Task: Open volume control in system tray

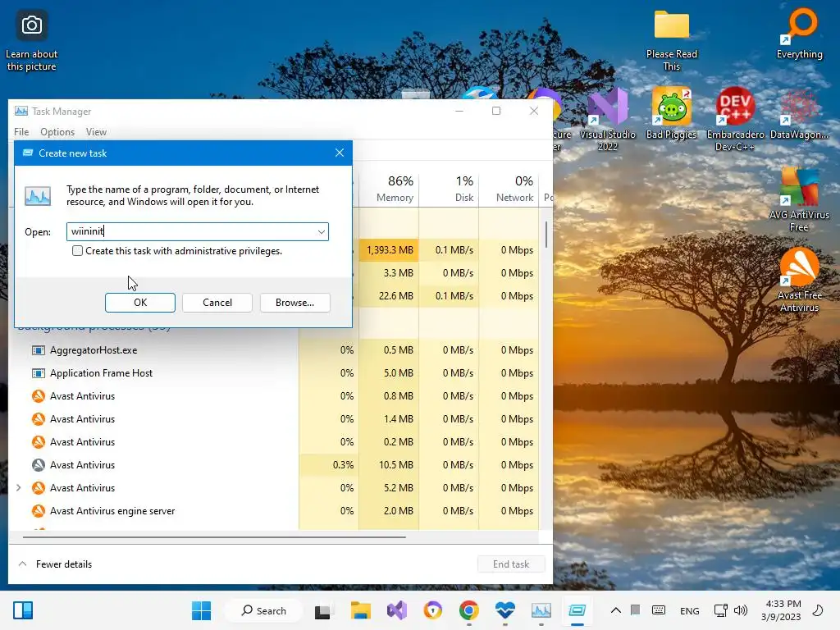Action: tap(741, 610)
